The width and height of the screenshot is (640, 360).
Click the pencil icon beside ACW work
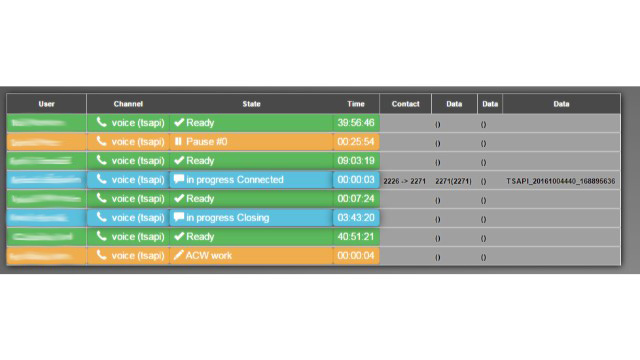[178, 255]
